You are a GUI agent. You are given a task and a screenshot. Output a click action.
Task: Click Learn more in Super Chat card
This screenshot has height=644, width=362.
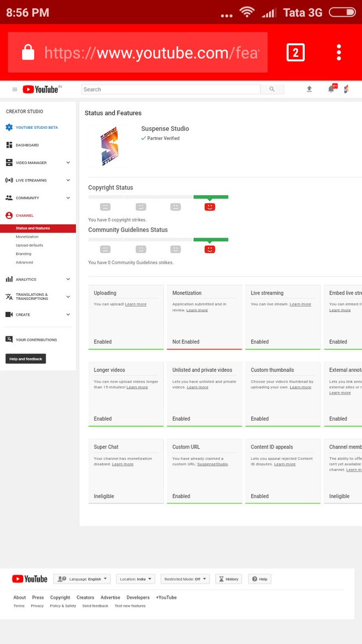(123, 464)
